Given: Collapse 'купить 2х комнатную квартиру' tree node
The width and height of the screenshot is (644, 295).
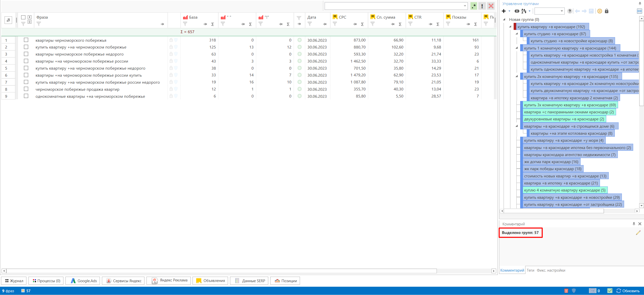Looking at the screenshot, I should 517,76.
